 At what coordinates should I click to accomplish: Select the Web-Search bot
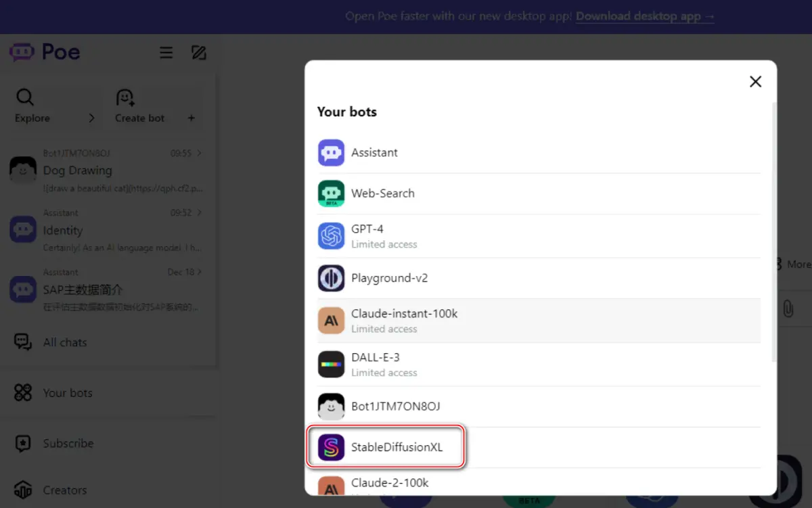tap(539, 193)
